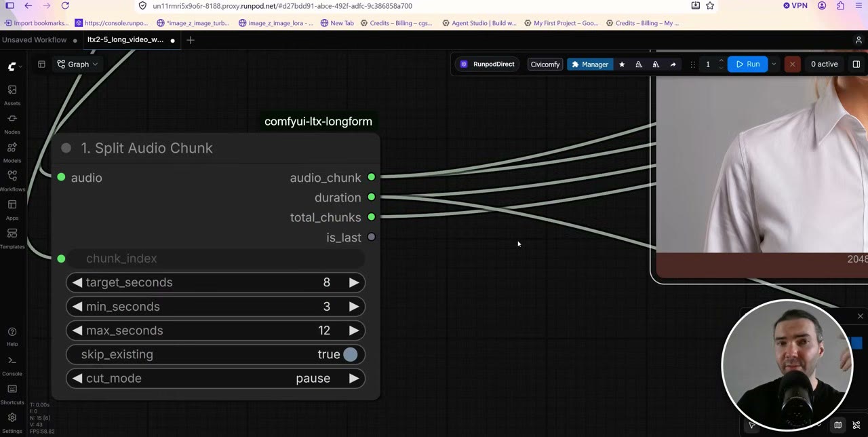This screenshot has height=437, width=868.
Task: Decrease max_seconds with left arrow
Action: 77,330
